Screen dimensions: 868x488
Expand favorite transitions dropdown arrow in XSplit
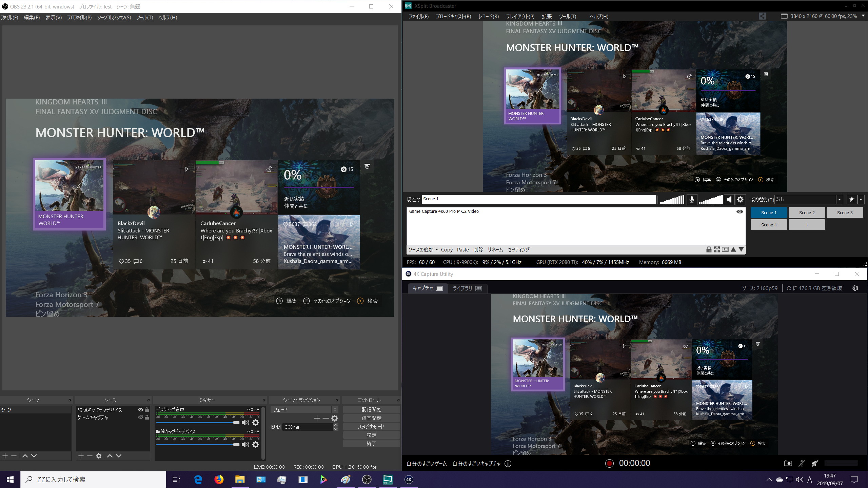click(x=861, y=200)
